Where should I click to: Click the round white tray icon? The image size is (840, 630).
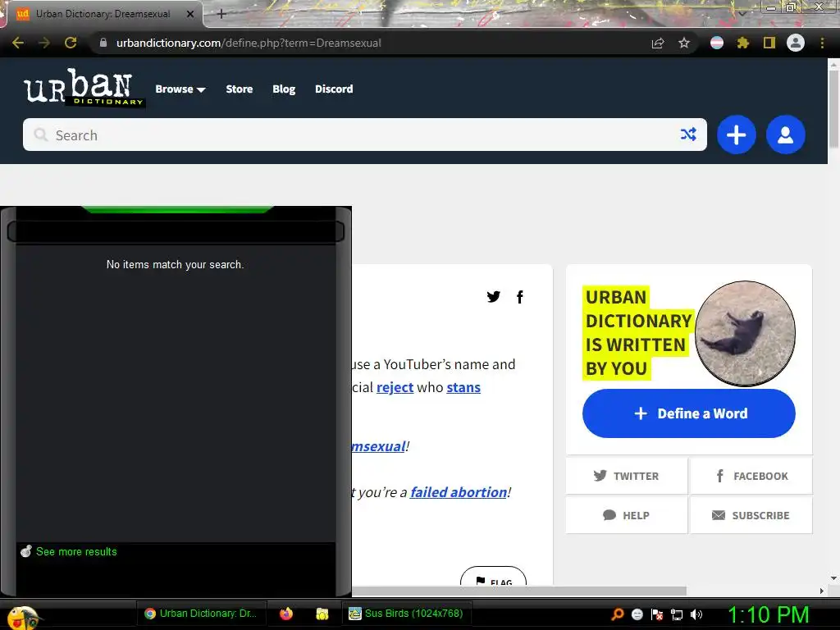coord(637,614)
